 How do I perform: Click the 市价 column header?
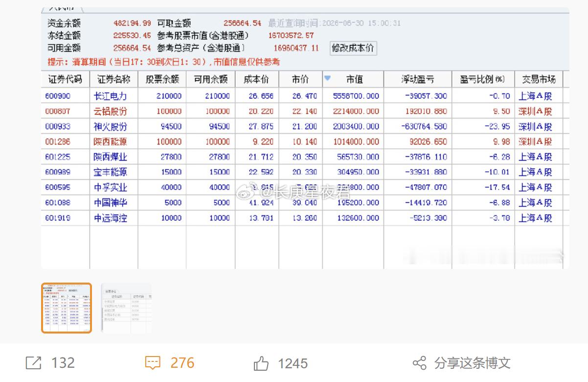300,79
